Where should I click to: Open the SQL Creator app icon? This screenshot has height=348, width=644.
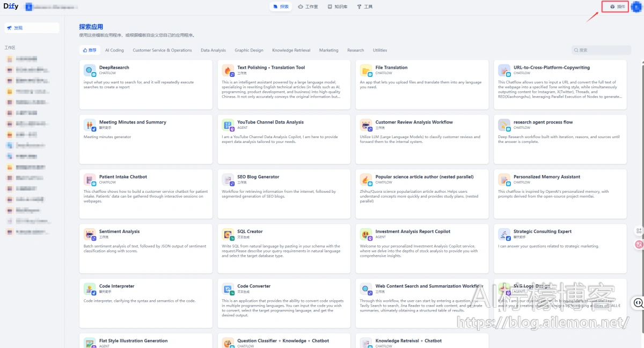pyautogui.click(x=228, y=235)
